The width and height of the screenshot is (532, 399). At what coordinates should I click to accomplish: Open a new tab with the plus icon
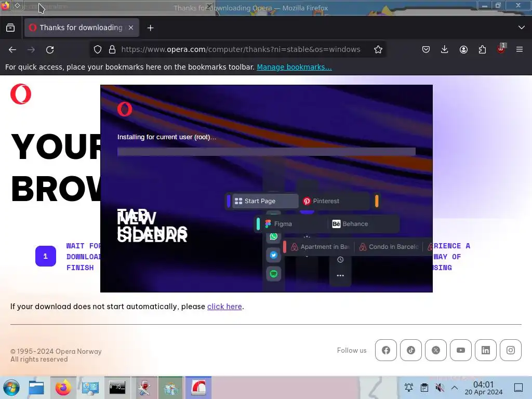[x=150, y=28]
